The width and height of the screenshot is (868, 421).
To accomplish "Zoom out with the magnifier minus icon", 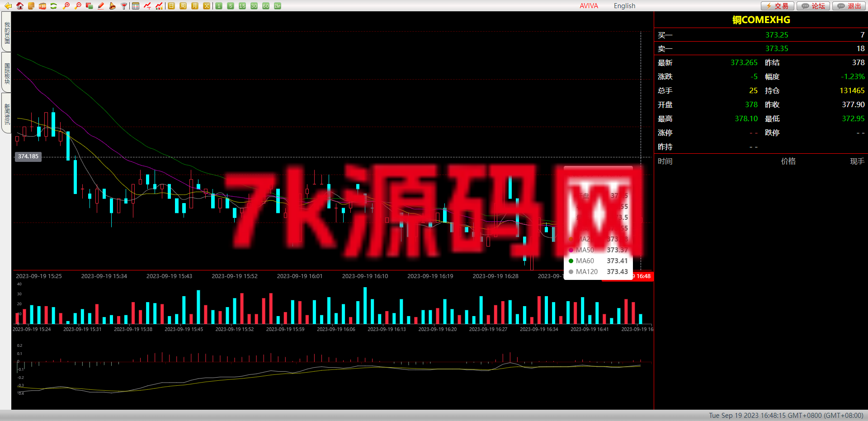I will pyautogui.click(x=78, y=6).
